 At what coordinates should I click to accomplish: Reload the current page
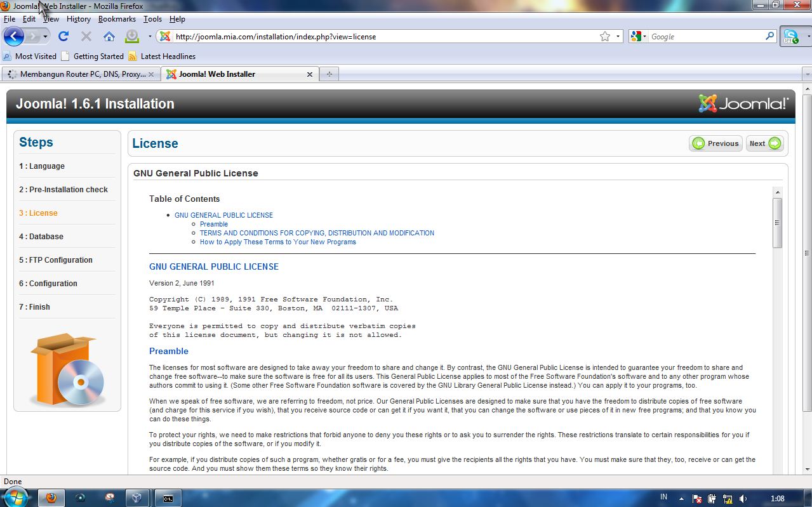(63, 36)
